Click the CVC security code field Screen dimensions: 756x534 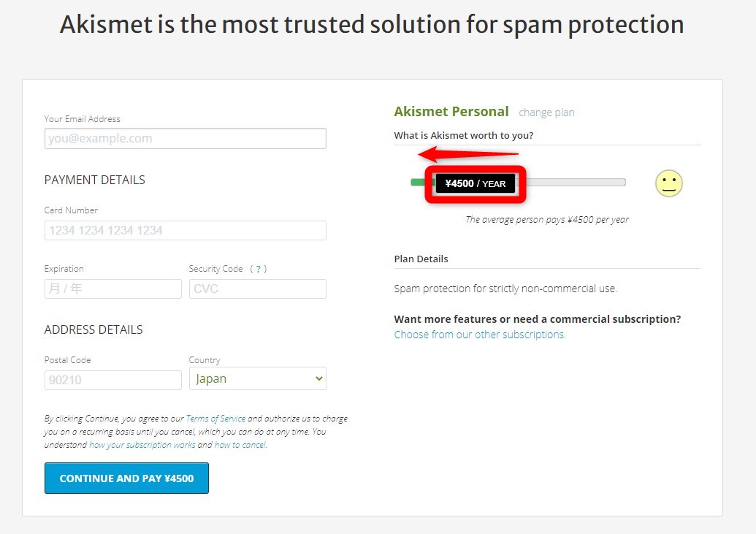pos(257,289)
